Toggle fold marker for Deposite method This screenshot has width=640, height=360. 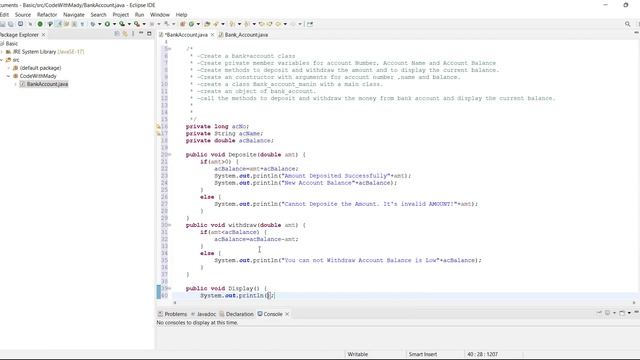click(169, 155)
